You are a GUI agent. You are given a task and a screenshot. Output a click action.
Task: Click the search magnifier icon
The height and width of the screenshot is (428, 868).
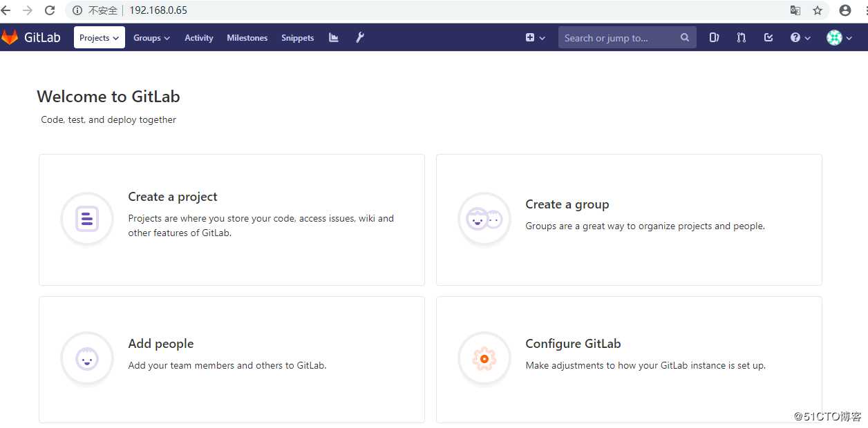click(684, 37)
